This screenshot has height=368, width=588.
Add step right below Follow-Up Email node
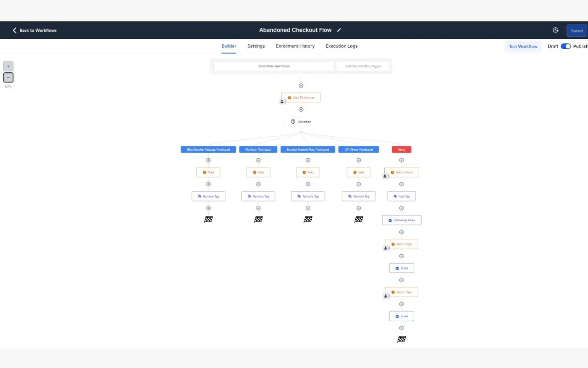coord(402,232)
